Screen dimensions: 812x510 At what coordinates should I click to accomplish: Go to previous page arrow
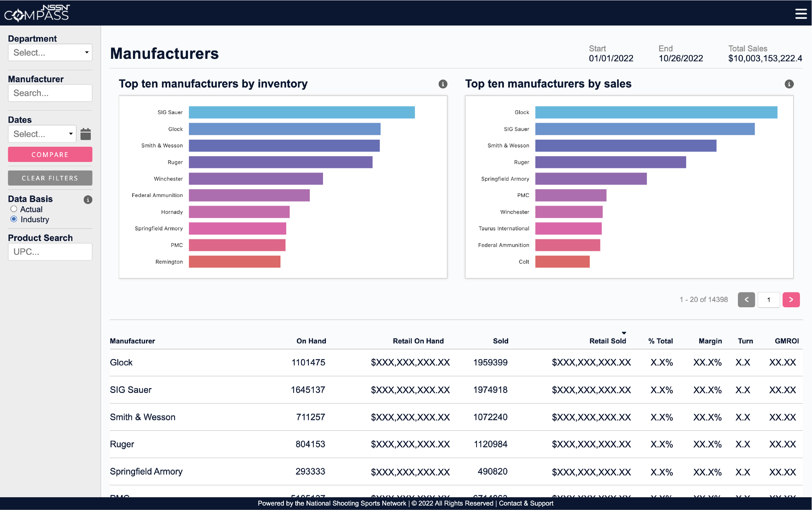[x=746, y=300]
